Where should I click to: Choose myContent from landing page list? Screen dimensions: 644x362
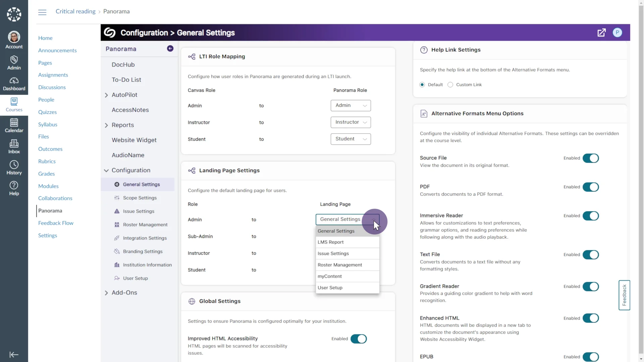(347, 277)
